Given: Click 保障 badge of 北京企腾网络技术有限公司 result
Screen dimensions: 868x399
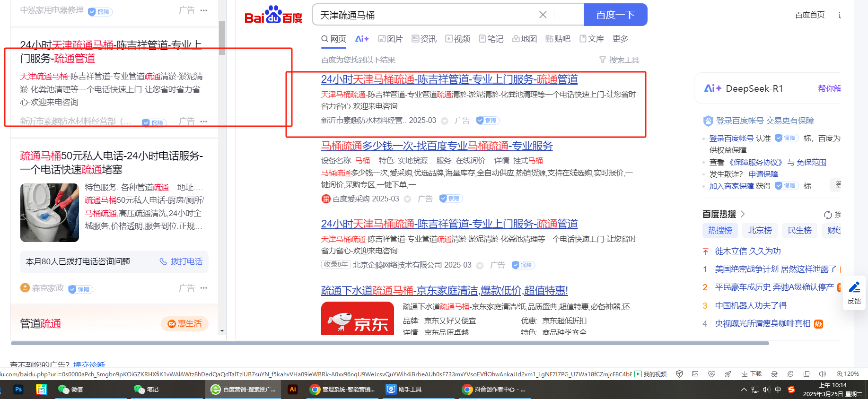Looking at the screenshot, I should click(x=523, y=265).
